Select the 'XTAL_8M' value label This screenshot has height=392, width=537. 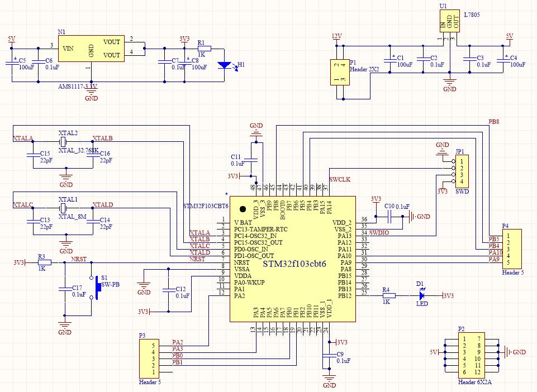(73, 216)
